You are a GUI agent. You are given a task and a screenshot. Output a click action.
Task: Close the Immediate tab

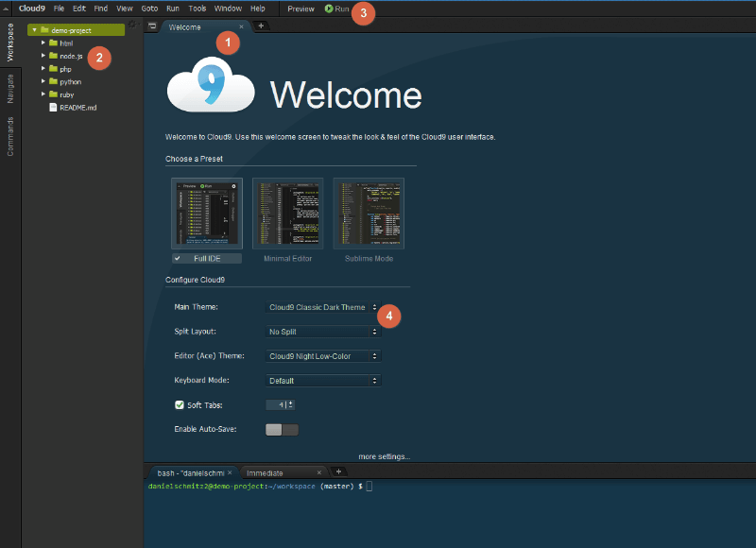tap(319, 472)
